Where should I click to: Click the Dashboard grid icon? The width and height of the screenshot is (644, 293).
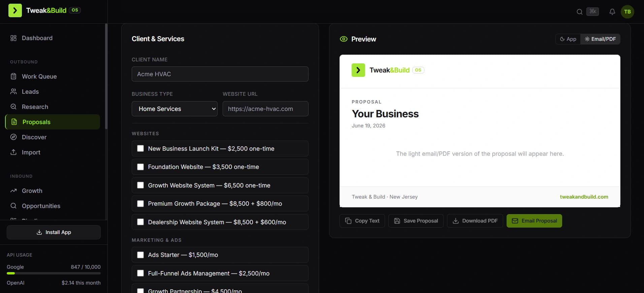pyautogui.click(x=13, y=38)
